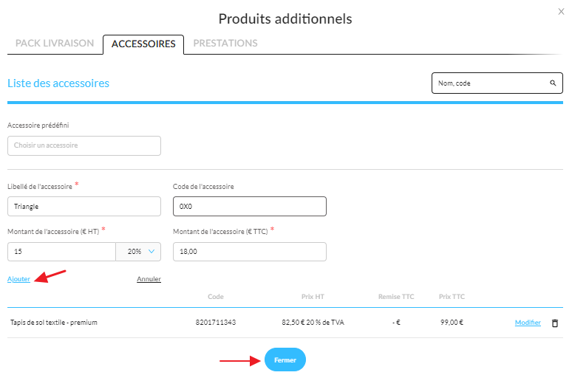Delete the Tapis de sol textile row

coord(555,323)
